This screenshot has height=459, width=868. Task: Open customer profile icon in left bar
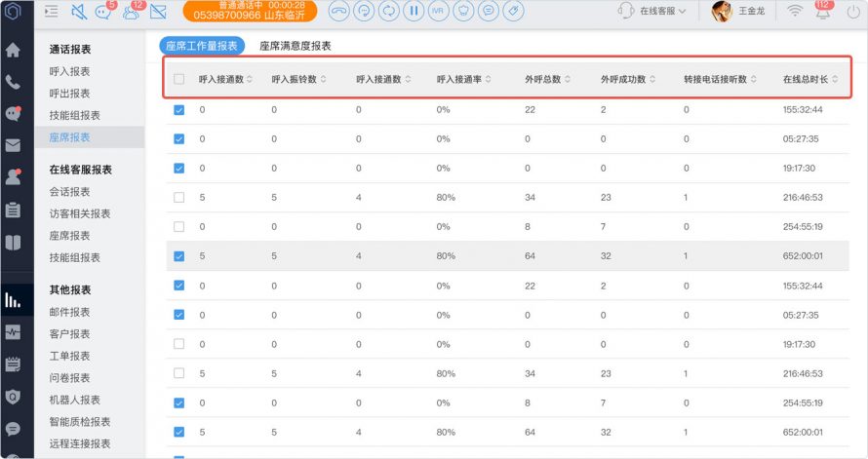pyautogui.click(x=13, y=177)
